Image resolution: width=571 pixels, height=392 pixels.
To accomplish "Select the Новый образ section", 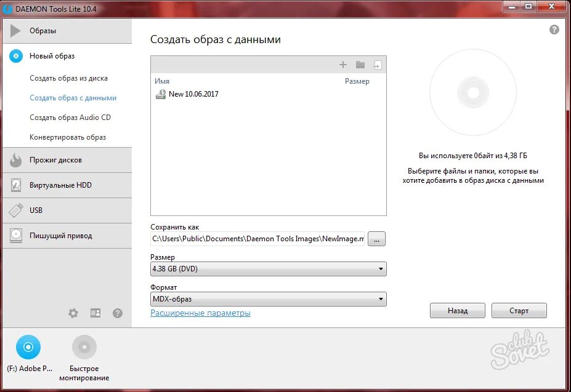I will click(x=67, y=56).
